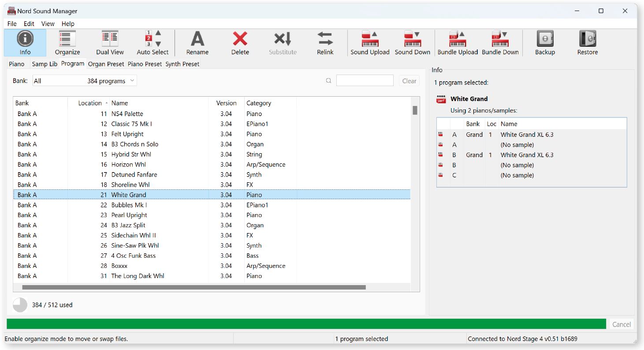Click the green progress bar

tap(306, 324)
